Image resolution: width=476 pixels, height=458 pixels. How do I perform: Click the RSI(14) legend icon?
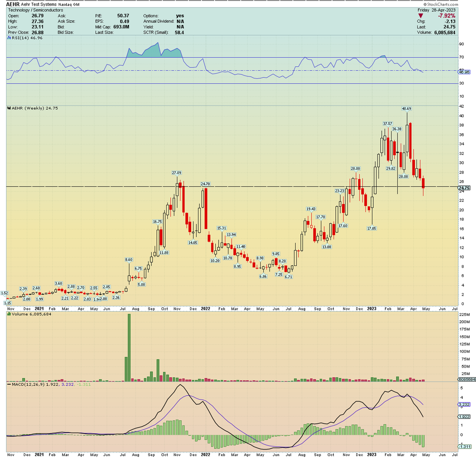[x=9, y=38]
